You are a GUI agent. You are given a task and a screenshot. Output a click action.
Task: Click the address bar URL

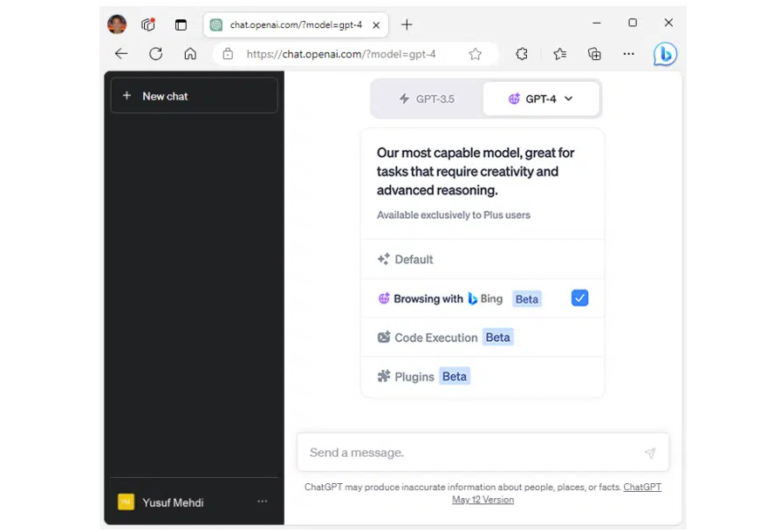[341, 54]
